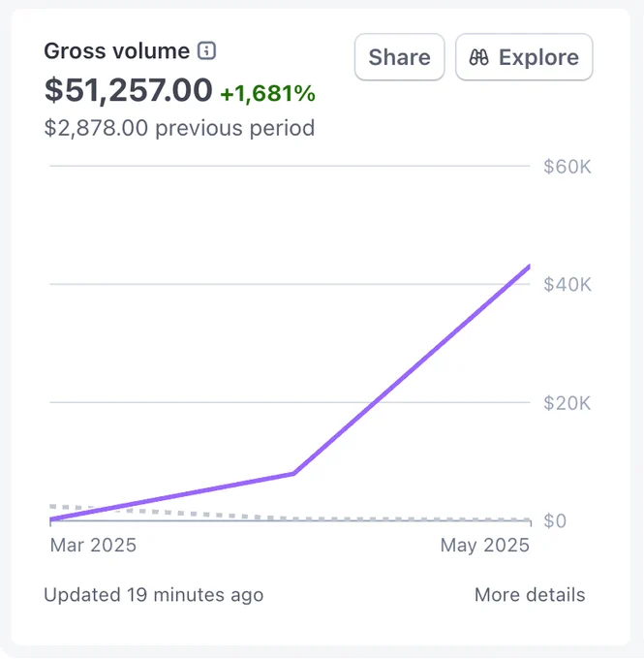The image size is (644, 659).
Task: Click the $2,878.00 previous period text
Action: point(179,128)
